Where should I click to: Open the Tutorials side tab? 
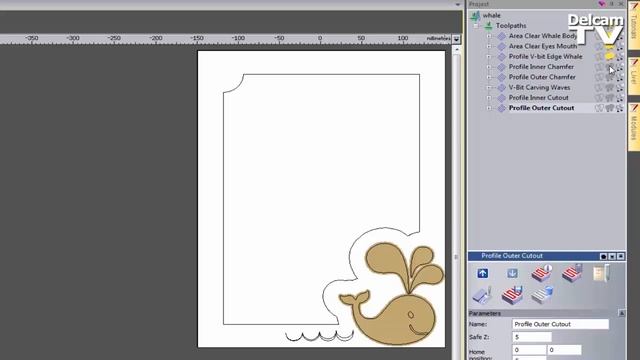click(x=634, y=25)
